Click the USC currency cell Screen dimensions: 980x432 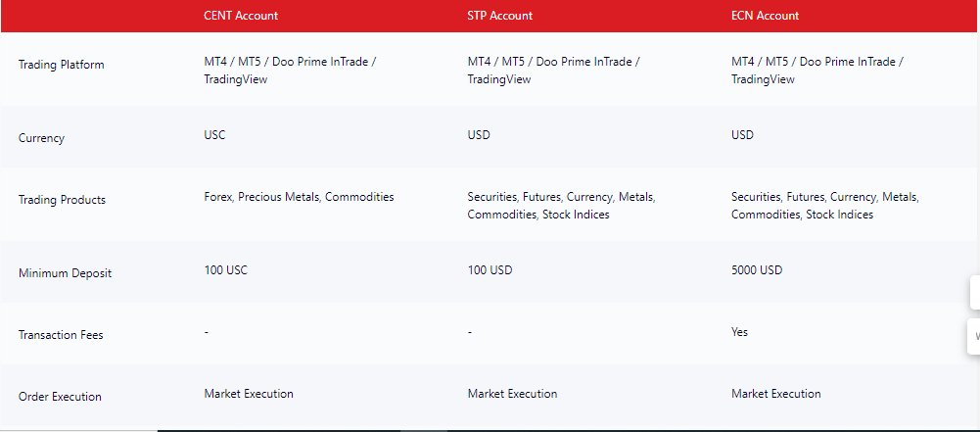214,135
